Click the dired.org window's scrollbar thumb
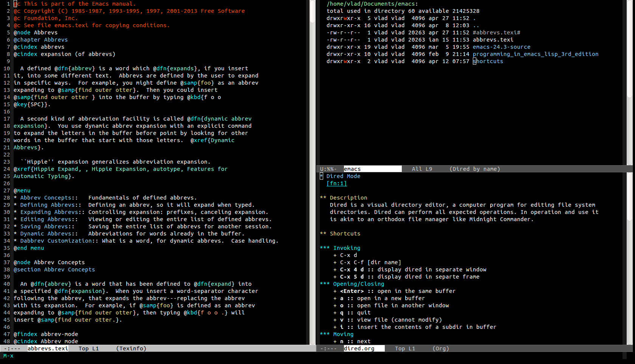This screenshot has width=635, height=364. [x=629, y=197]
